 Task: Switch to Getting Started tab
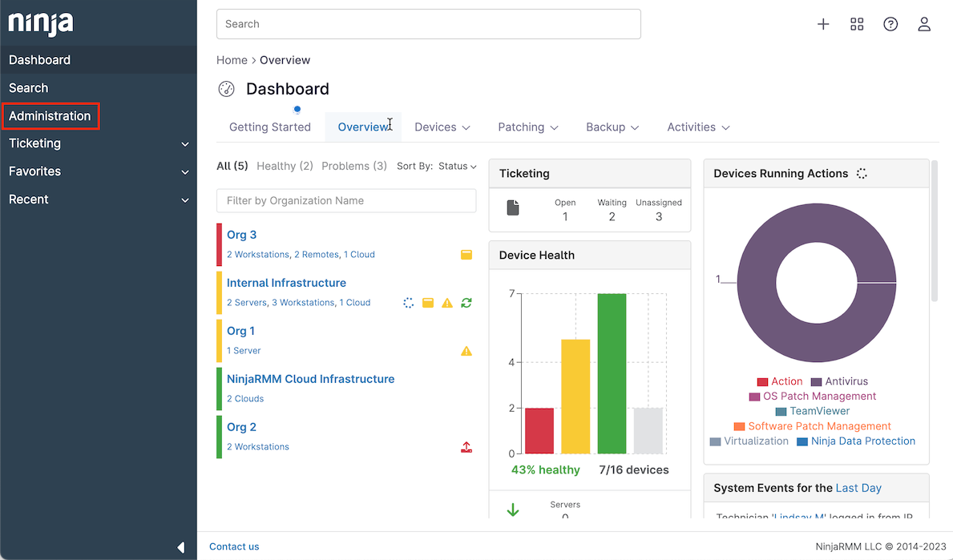[270, 127]
